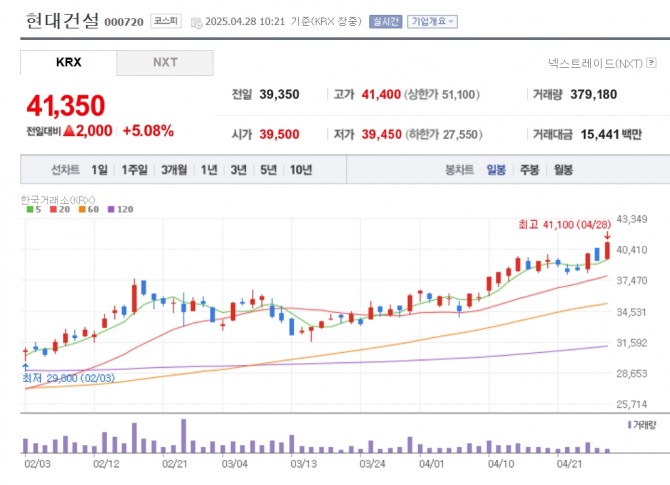Image resolution: width=670 pixels, height=485 pixels.
Task: Click the 저가 value 39,450
Action: click(x=382, y=135)
